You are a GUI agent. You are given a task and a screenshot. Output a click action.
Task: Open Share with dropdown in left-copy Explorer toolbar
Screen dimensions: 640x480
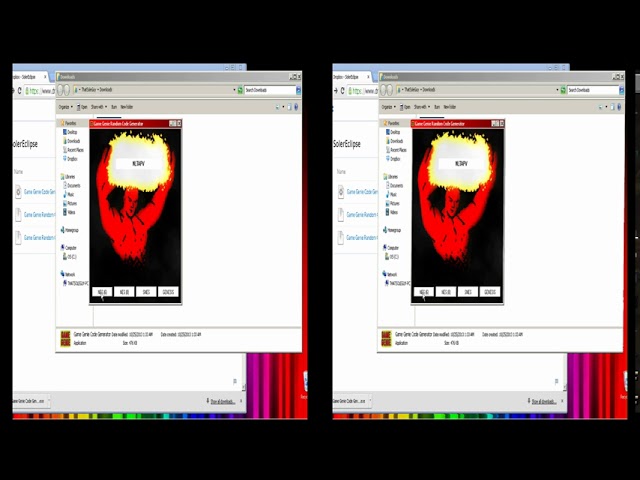click(99, 107)
